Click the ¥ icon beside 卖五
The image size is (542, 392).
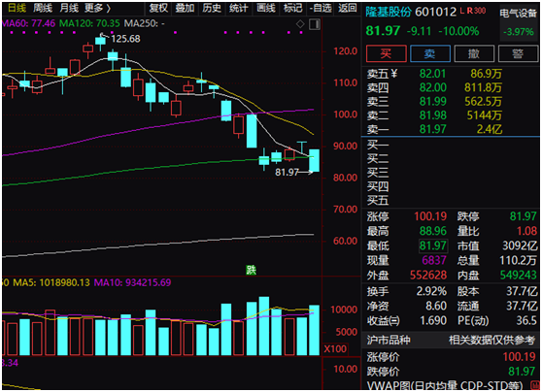tap(394, 74)
